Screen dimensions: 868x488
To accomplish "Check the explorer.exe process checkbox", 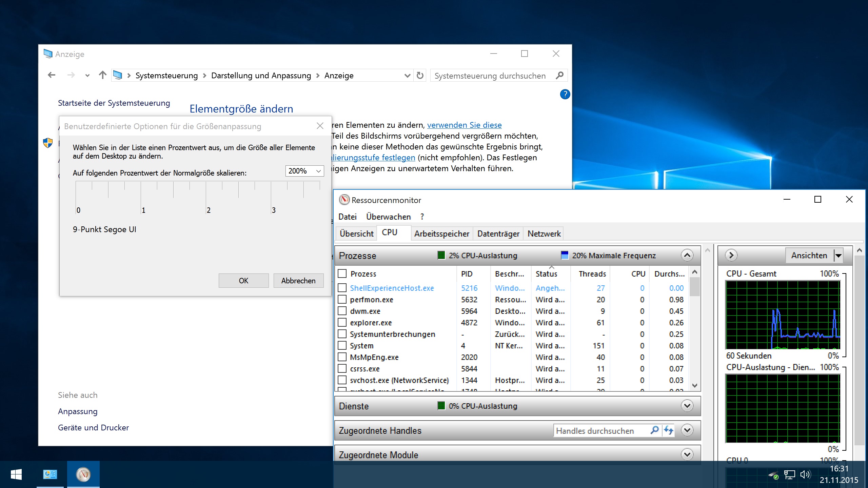I will pyautogui.click(x=342, y=323).
